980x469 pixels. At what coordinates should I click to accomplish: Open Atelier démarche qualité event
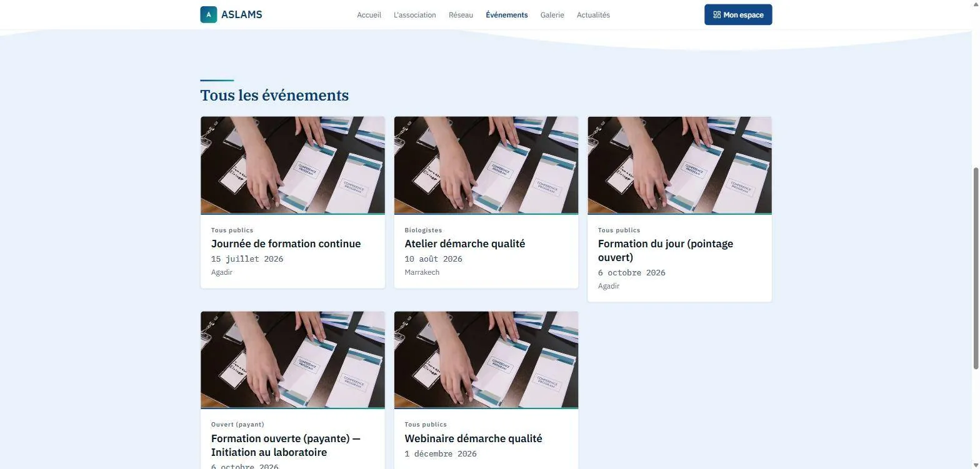[465, 244]
